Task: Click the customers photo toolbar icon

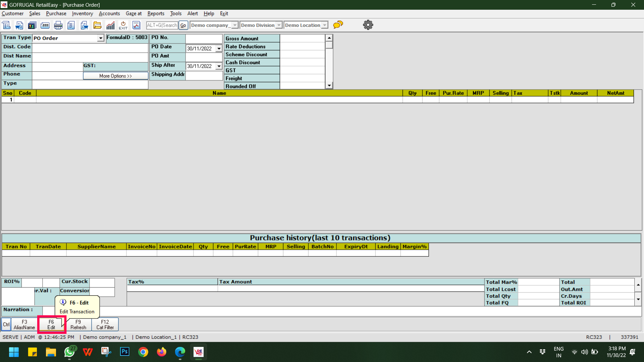Action: pyautogui.click(x=32, y=25)
